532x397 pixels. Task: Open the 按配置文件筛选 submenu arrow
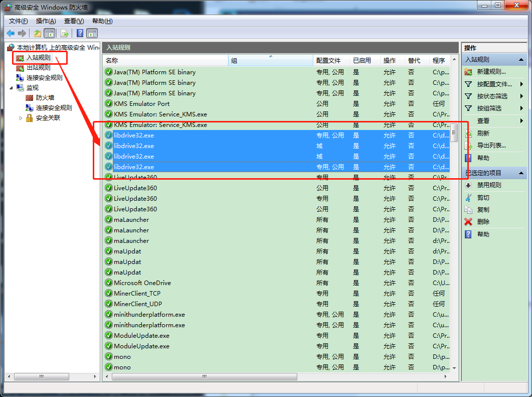tap(521, 84)
